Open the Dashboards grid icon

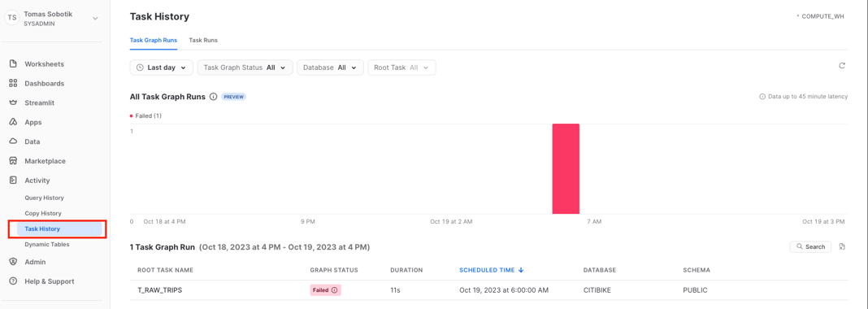point(13,84)
